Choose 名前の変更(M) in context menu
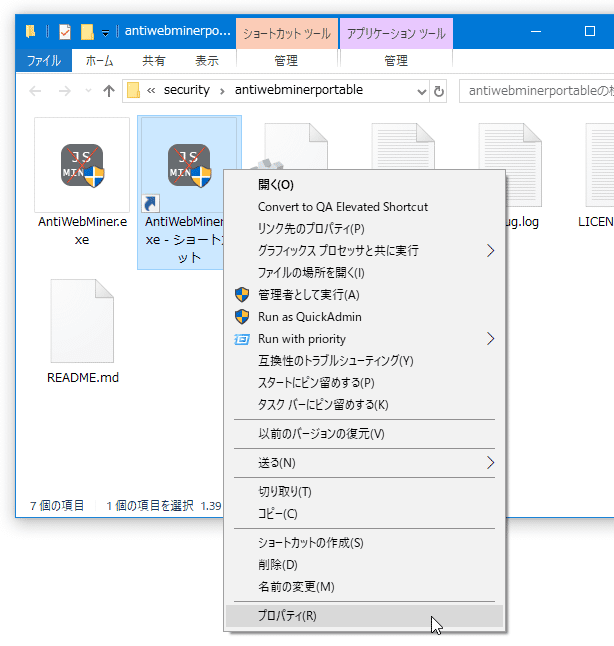The width and height of the screenshot is (614, 646). [364, 587]
